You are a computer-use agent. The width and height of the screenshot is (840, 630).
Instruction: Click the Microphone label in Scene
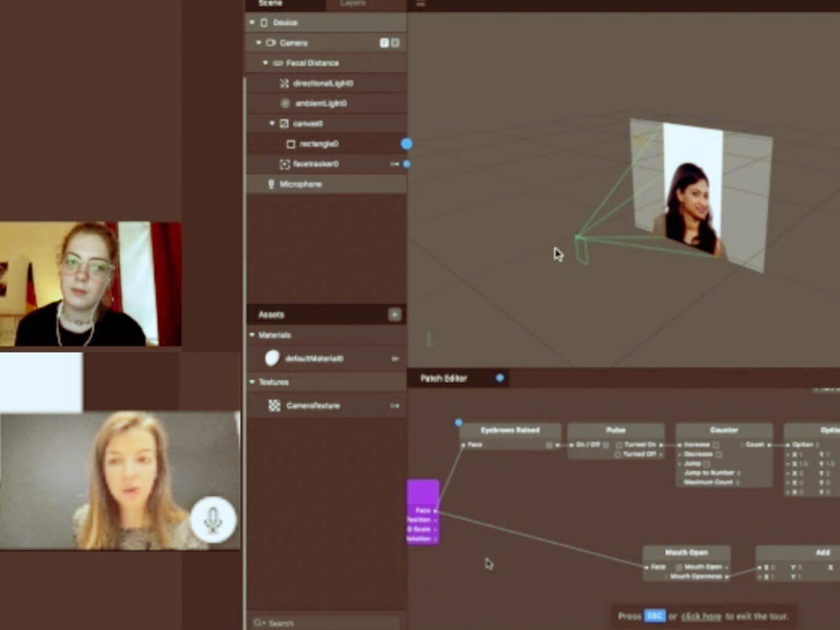pyautogui.click(x=300, y=184)
